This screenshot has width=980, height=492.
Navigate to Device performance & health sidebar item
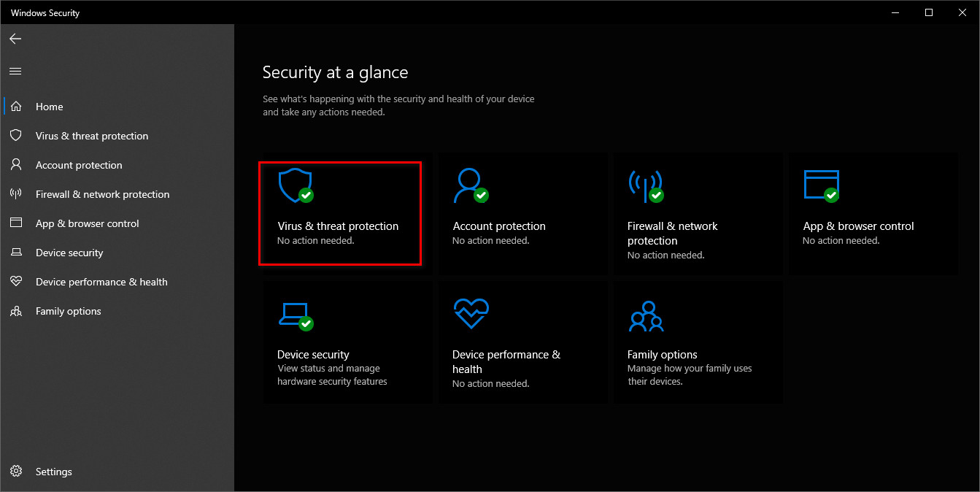pyautogui.click(x=101, y=282)
